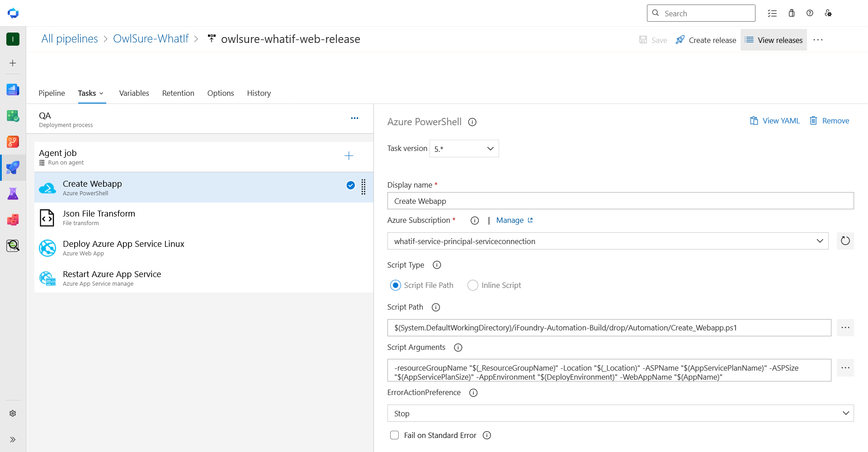Open Pipelines rocket icon in the sidebar

(x=13, y=168)
